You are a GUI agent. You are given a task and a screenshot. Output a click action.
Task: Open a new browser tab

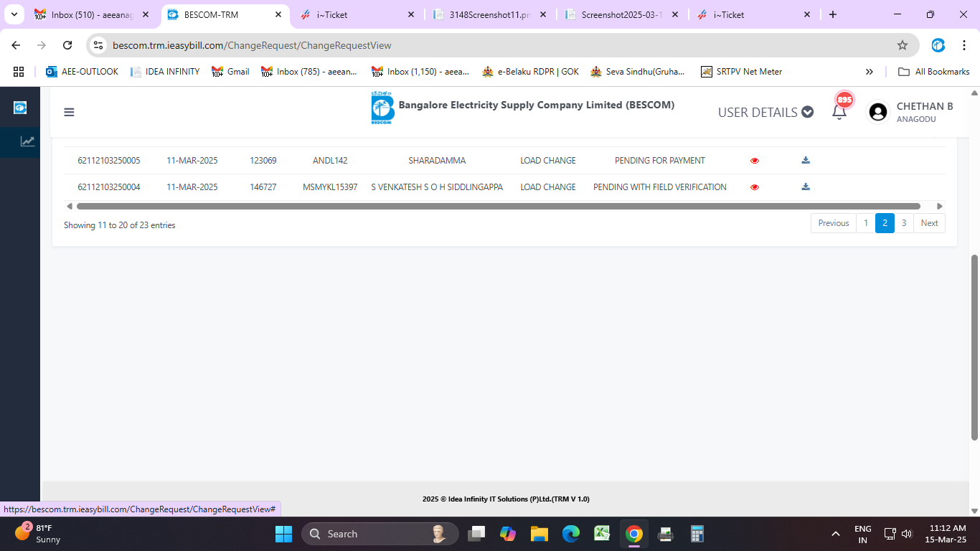coord(832,14)
